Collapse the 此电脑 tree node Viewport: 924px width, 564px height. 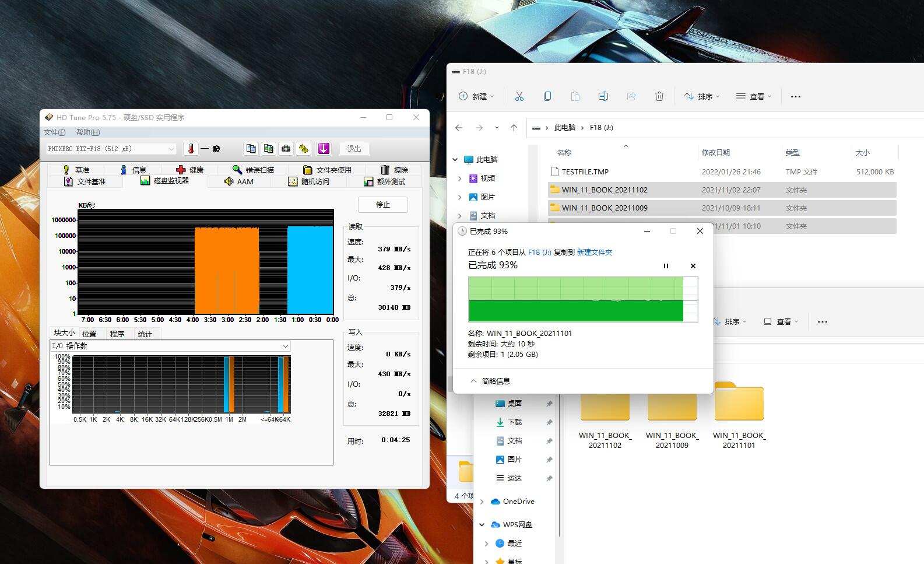455,159
